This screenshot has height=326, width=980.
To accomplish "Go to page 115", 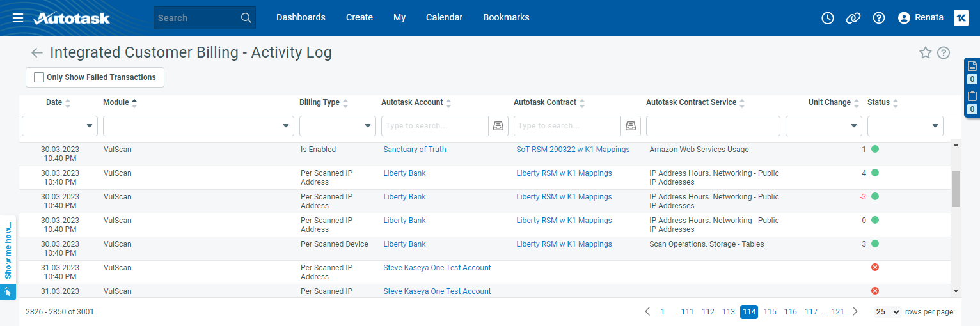I will coord(770,312).
